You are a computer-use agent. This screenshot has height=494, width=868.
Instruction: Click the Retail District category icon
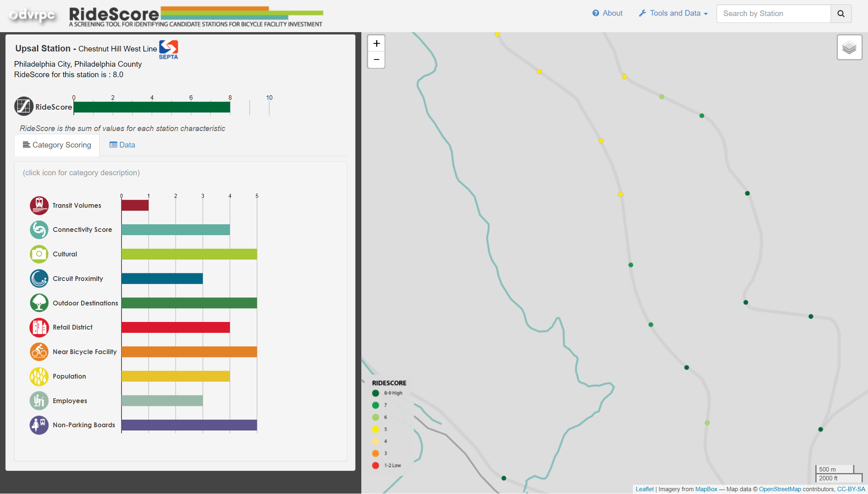39,328
